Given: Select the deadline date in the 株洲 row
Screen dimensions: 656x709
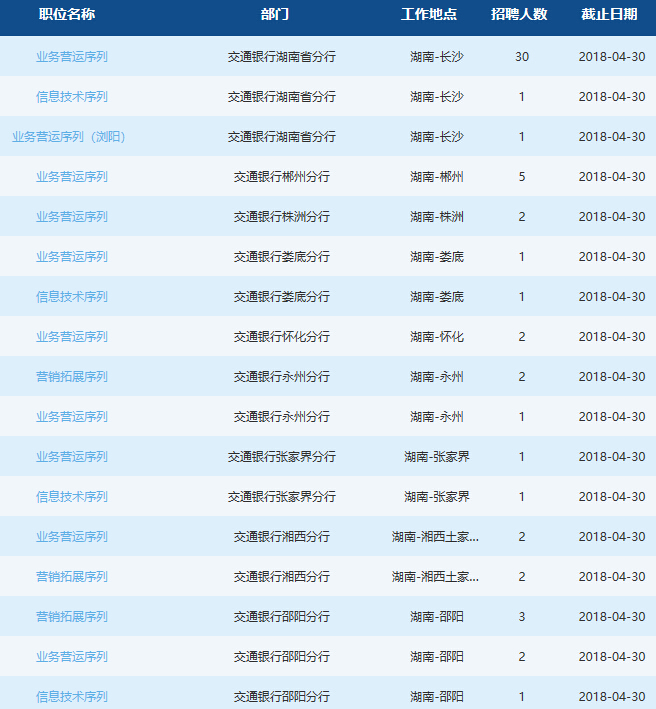Looking at the screenshot, I should [612, 217].
